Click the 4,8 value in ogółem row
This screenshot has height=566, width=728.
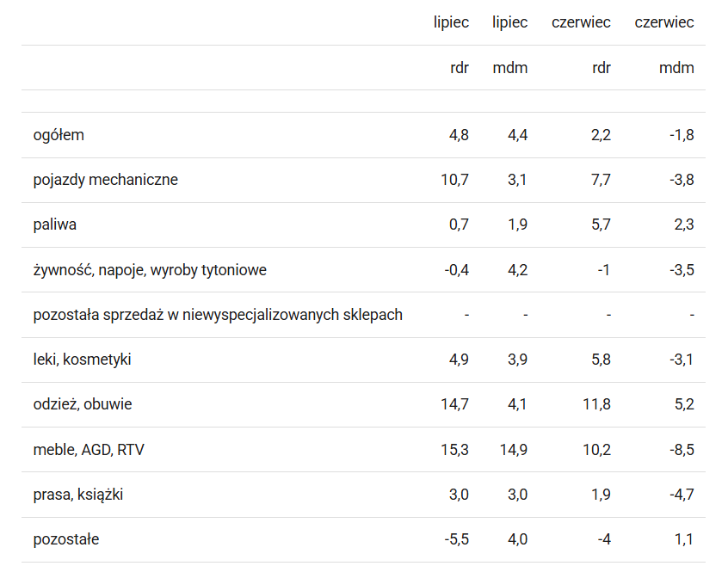click(x=459, y=135)
